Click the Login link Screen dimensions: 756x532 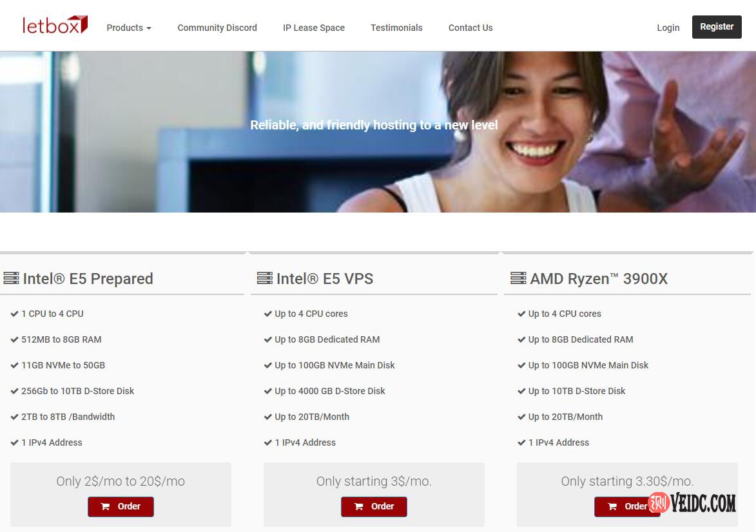[x=668, y=28]
